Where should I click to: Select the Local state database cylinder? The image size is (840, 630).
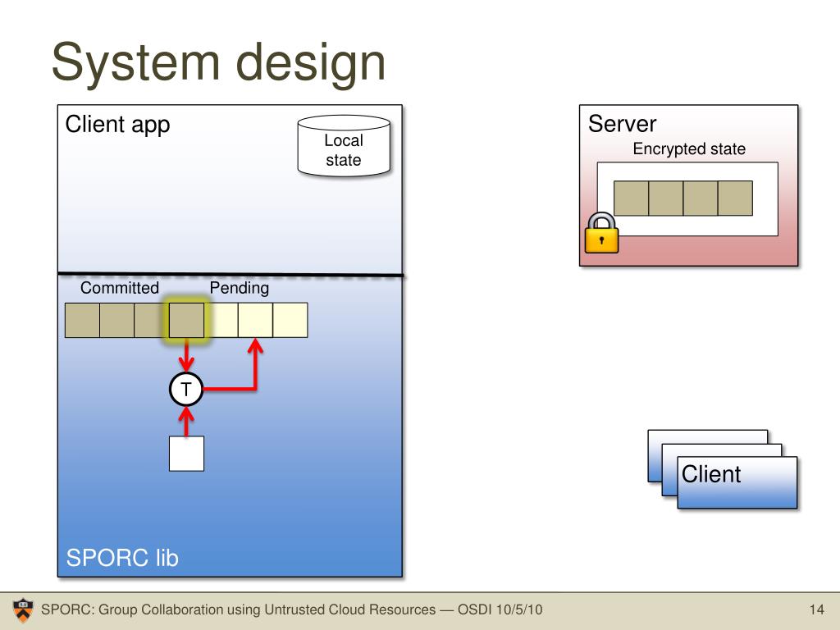(x=344, y=146)
